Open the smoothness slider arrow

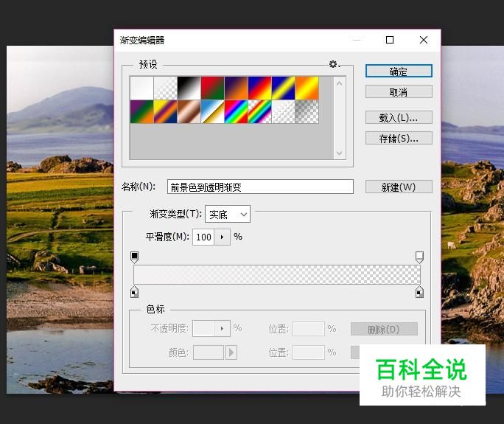point(222,237)
